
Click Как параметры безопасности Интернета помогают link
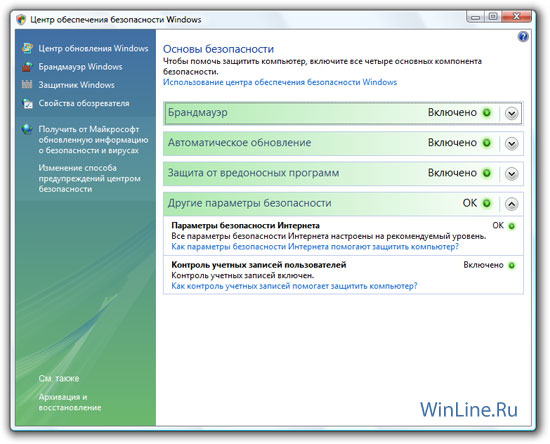(315, 247)
